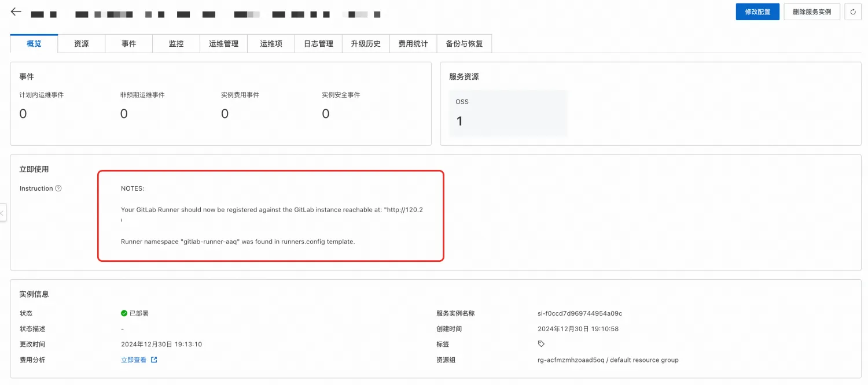The height and width of the screenshot is (385, 868).
Task: Click the tag icon next to 标签
Action: pyautogui.click(x=540, y=343)
